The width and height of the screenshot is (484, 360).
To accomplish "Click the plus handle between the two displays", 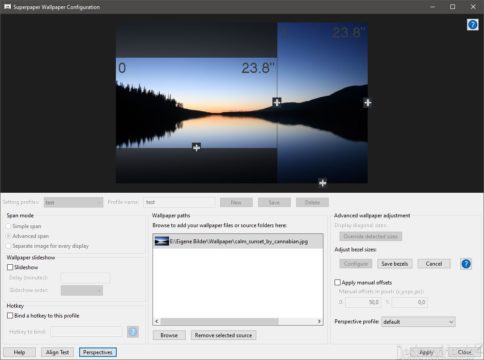I will [x=276, y=102].
